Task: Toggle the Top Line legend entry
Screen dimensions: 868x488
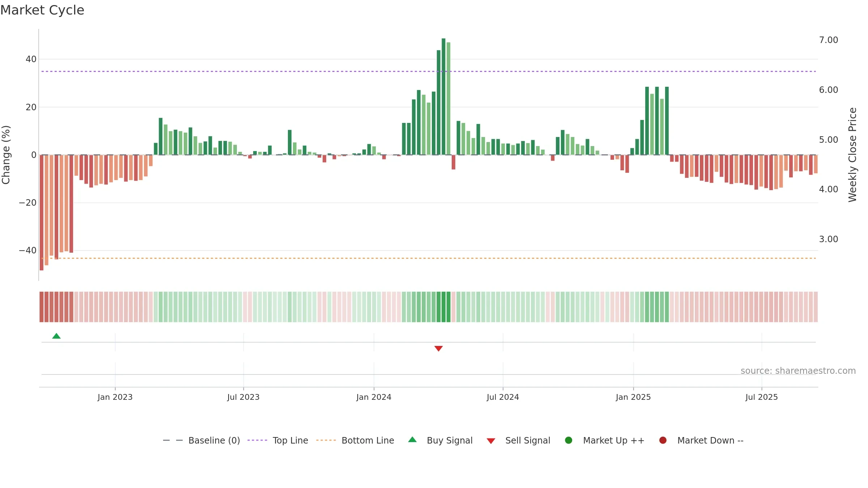Action: coord(278,440)
